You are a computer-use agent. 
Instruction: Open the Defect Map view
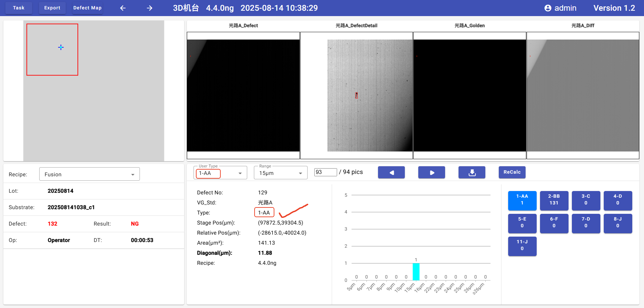87,8
